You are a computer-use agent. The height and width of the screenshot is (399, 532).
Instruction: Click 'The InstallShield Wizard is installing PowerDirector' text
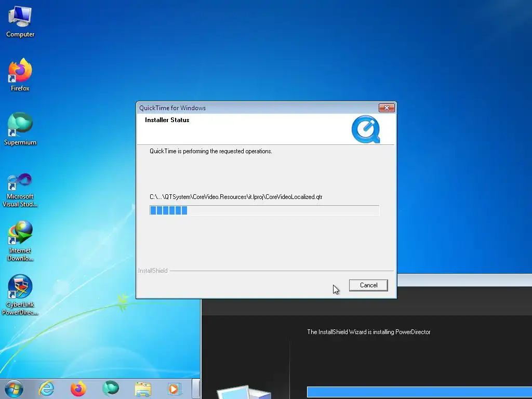click(x=369, y=332)
